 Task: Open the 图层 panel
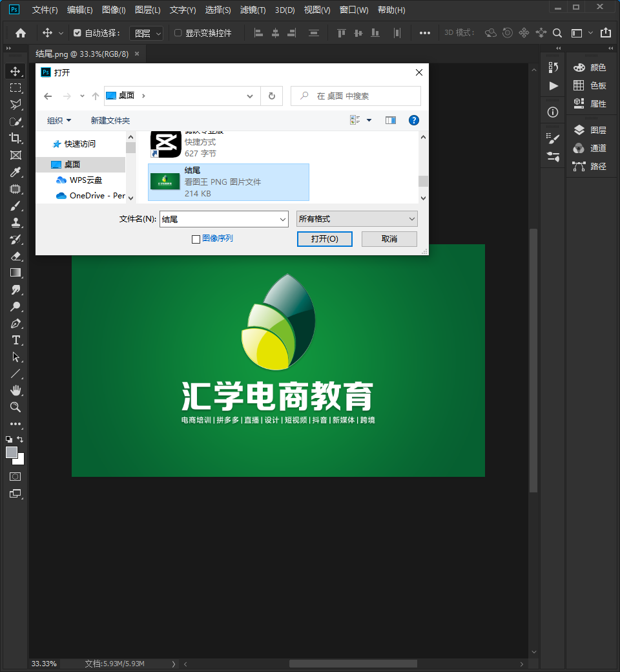pyautogui.click(x=590, y=131)
